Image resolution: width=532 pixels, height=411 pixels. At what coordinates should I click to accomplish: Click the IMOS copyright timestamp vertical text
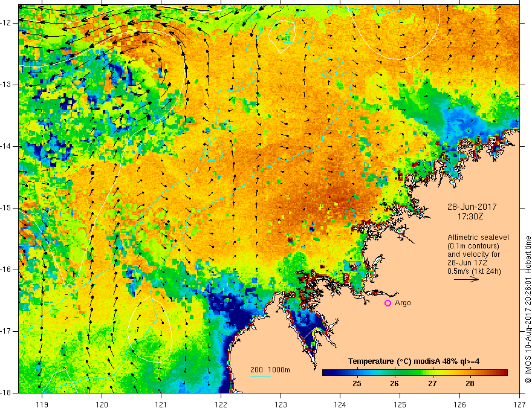(x=528, y=309)
